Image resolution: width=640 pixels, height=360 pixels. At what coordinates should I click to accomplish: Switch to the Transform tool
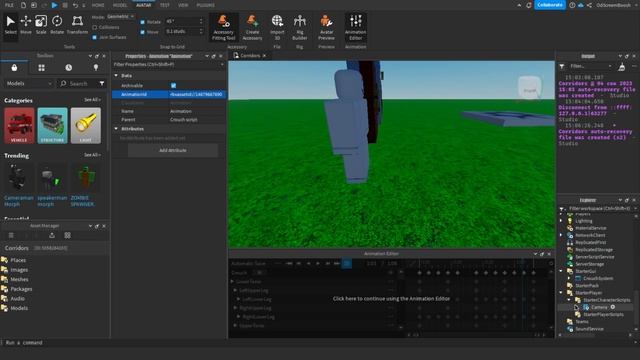[x=77, y=25]
